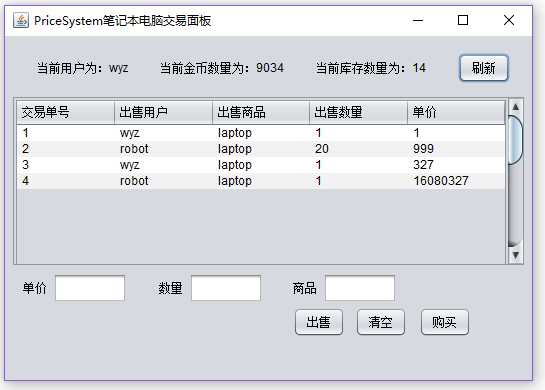This screenshot has height=390, width=545.
Task: Click unit price '1' in order 1 row
Action: [x=456, y=133]
